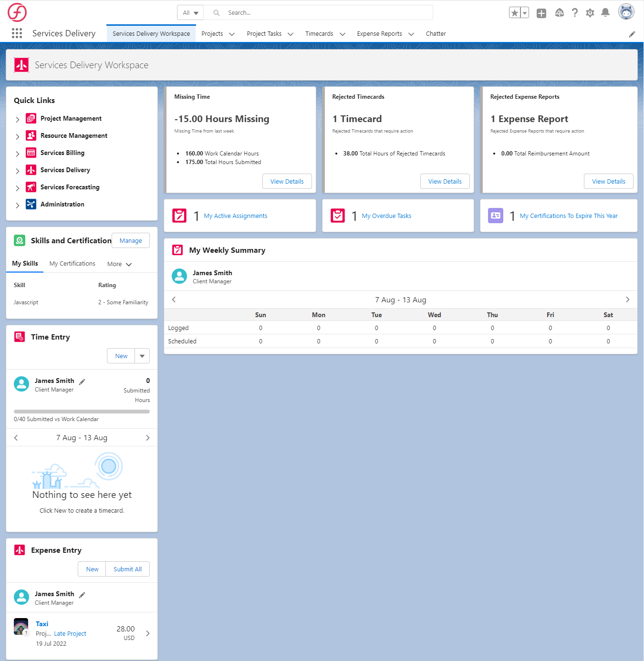Click the Help question mark icon
The height and width of the screenshot is (661, 644).
pos(574,13)
